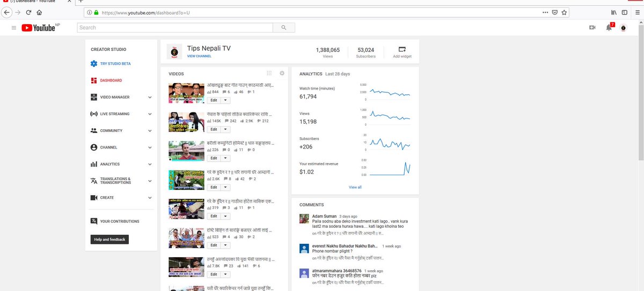Screen dimensions: 644x291
Task: Click the 53,024 Subscribers count
Action: [366, 49]
